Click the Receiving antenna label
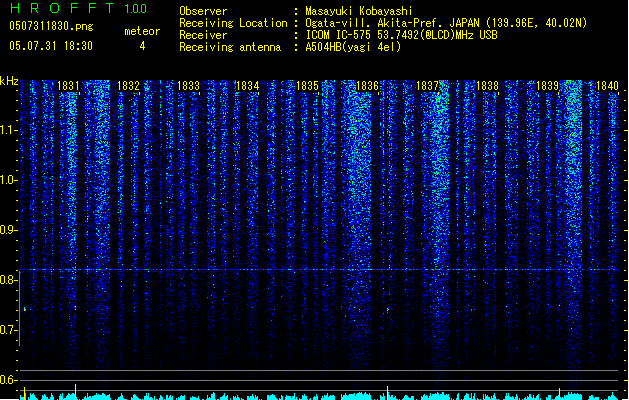This screenshot has width=629, height=400. click(x=230, y=47)
